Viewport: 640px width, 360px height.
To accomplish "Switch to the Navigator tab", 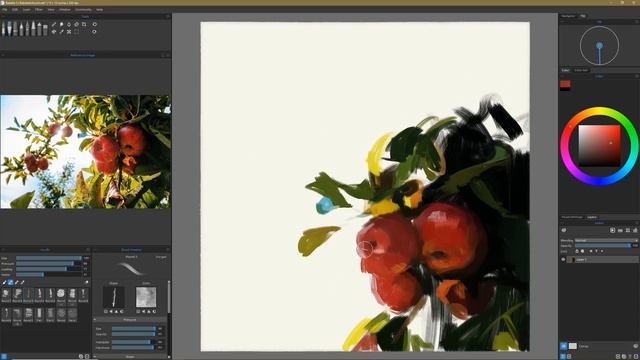I will tap(568, 16).
